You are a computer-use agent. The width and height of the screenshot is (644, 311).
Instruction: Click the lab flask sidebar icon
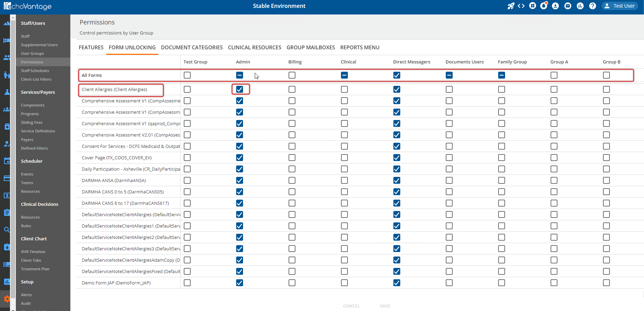tap(7, 92)
